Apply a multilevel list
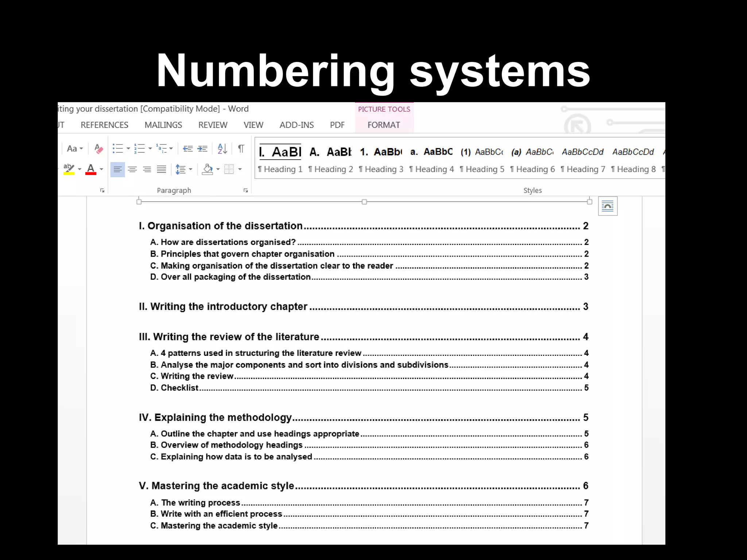 (161, 149)
